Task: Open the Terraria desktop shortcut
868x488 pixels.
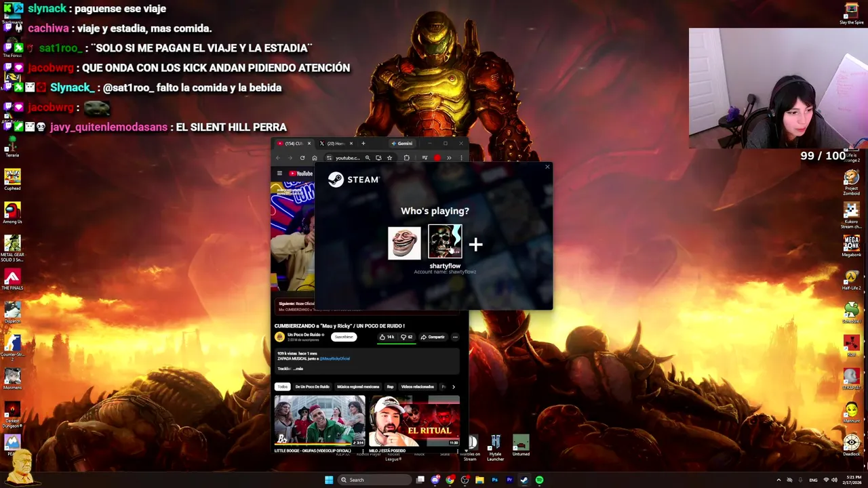Action: pyautogui.click(x=12, y=146)
